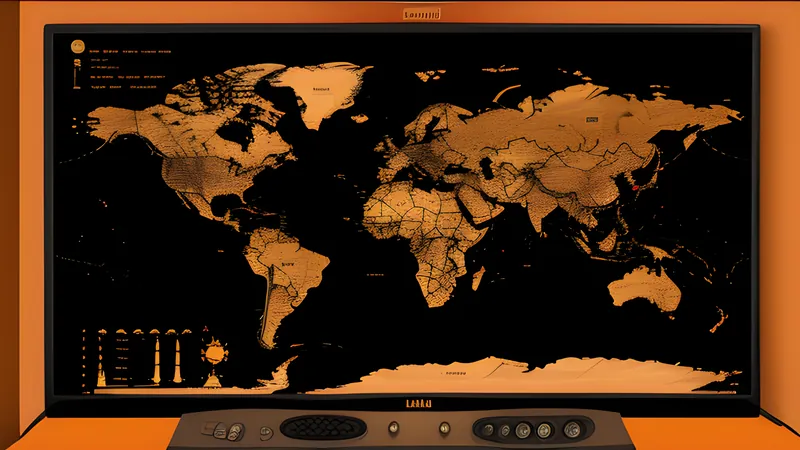Image resolution: width=800 pixels, height=450 pixels.
Task: Turn the largest, rightmost knob on the console
Action: click(572, 430)
